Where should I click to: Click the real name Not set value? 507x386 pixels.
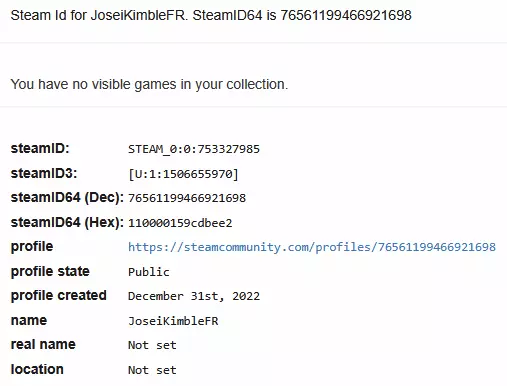[x=152, y=345]
